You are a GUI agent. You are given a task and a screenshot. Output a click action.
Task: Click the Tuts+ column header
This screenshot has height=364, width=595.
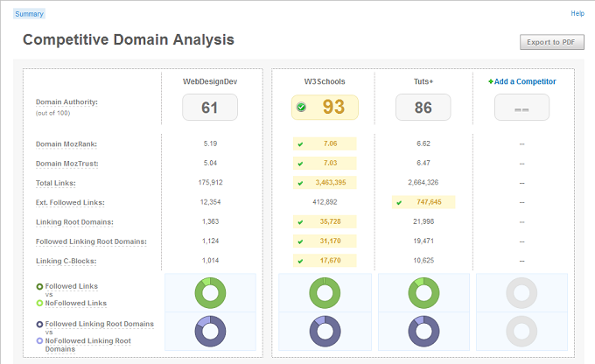(x=423, y=81)
